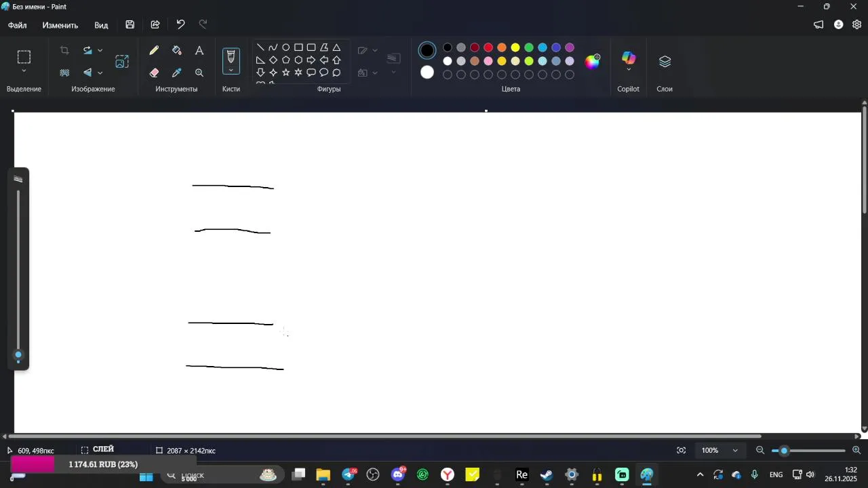This screenshot has width=868, height=488.
Task: Pick the Right arrow shape
Action: (311, 60)
